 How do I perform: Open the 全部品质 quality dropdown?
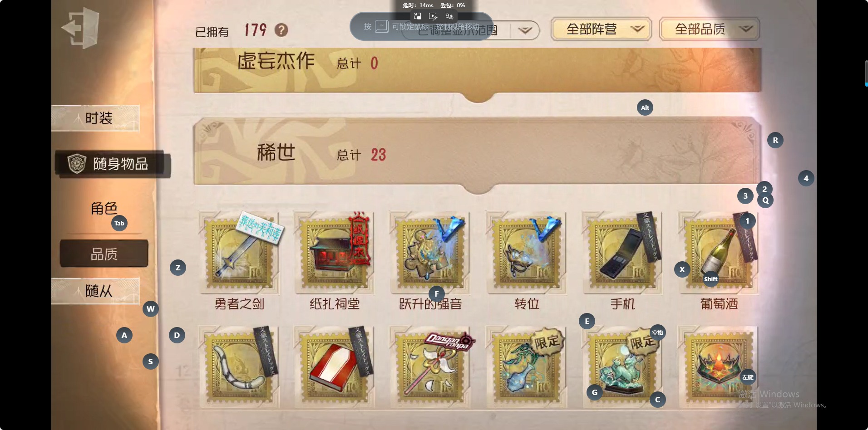pyautogui.click(x=710, y=29)
